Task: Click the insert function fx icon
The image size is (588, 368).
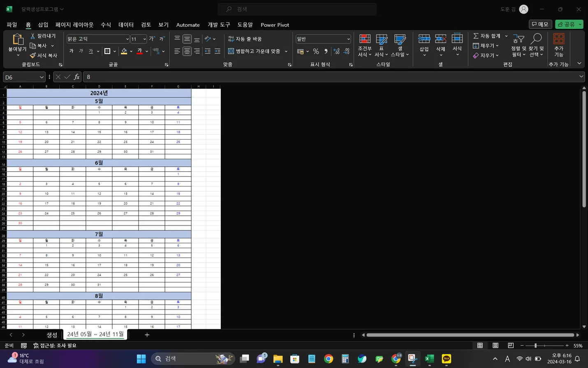Action: pos(76,77)
